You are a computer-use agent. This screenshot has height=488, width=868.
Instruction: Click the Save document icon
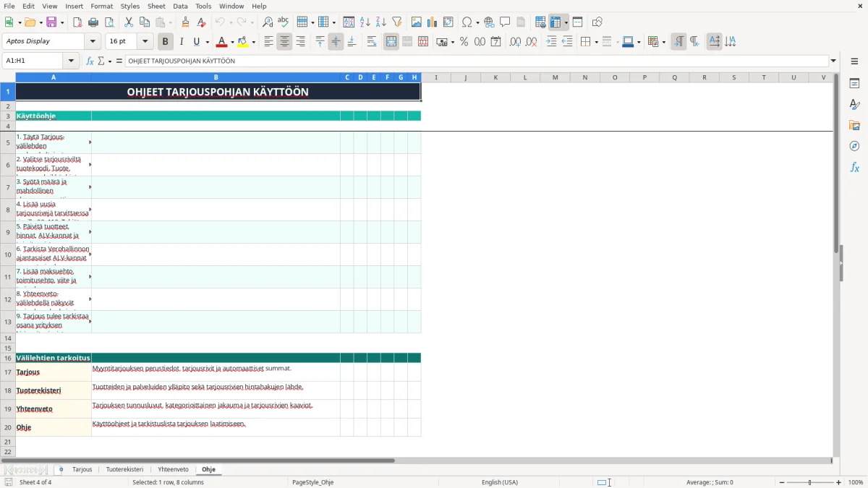(x=51, y=22)
